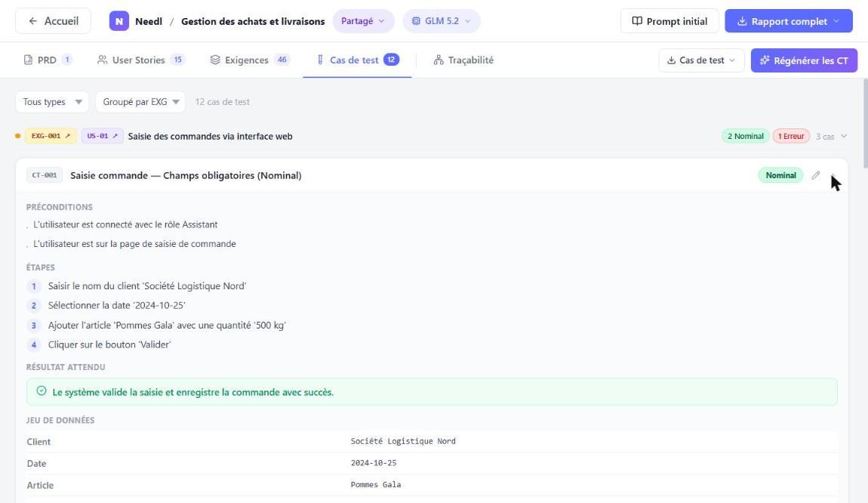This screenshot has width=868, height=503.
Task: Switch to the Exigences tab
Action: pos(250,60)
